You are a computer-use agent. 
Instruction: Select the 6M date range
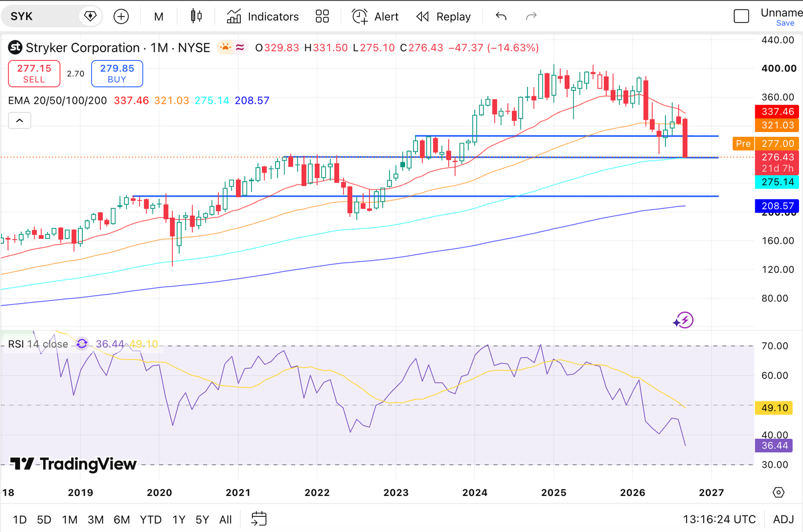coord(121,519)
